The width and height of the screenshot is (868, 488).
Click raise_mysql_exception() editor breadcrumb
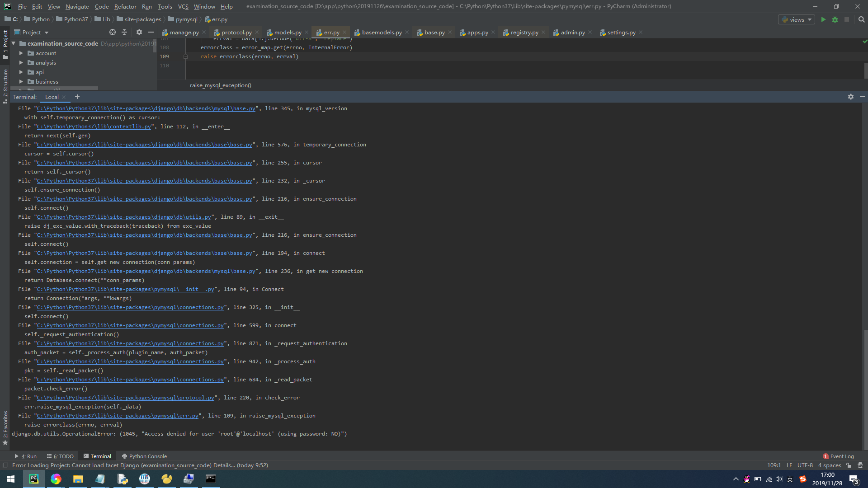coord(220,85)
